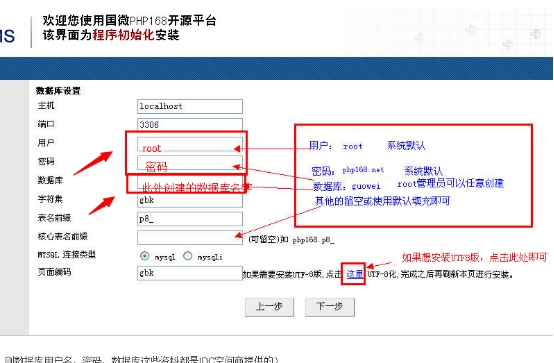The width and height of the screenshot is (554, 363).
Task: Click the php168.net password note text
Action: point(363,170)
